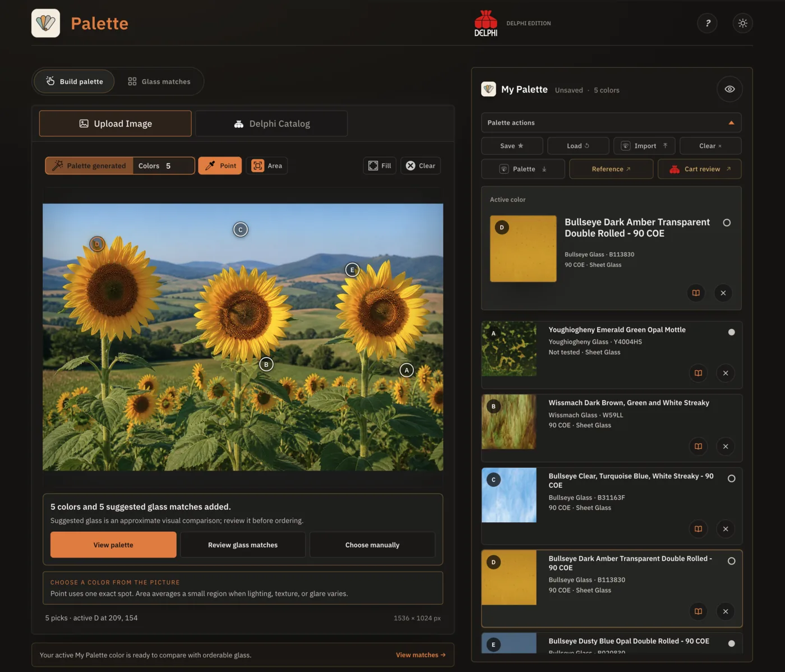Click the Clear button in Palette actions
The height and width of the screenshot is (672, 785).
pyautogui.click(x=710, y=146)
